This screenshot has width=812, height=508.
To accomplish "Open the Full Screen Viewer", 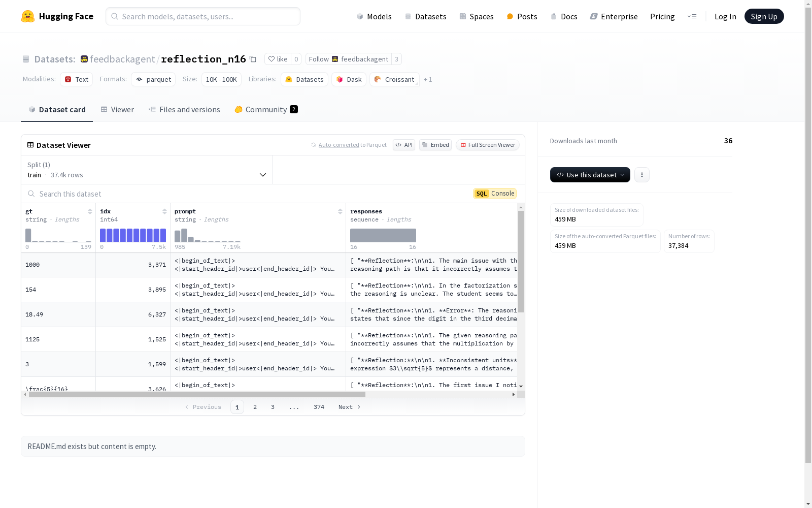I will (x=488, y=145).
